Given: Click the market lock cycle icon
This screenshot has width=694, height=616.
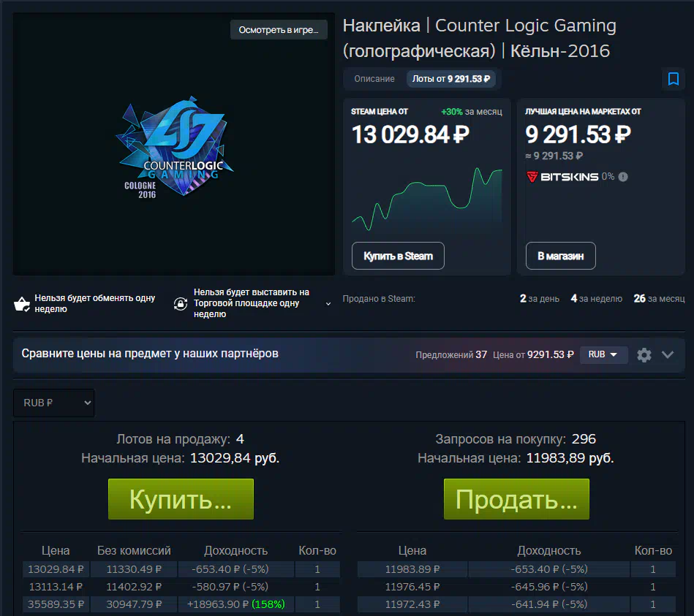Looking at the screenshot, I should tap(180, 304).
